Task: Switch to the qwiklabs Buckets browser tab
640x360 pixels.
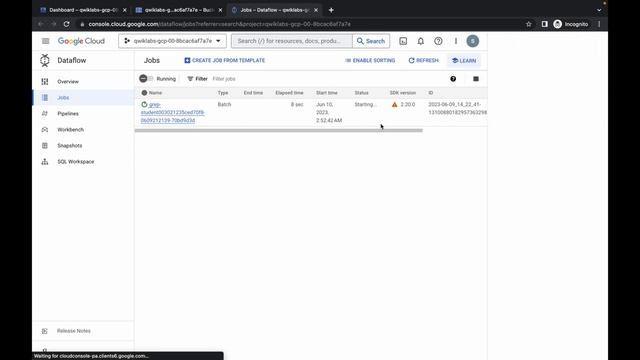Action: coord(180,10)
